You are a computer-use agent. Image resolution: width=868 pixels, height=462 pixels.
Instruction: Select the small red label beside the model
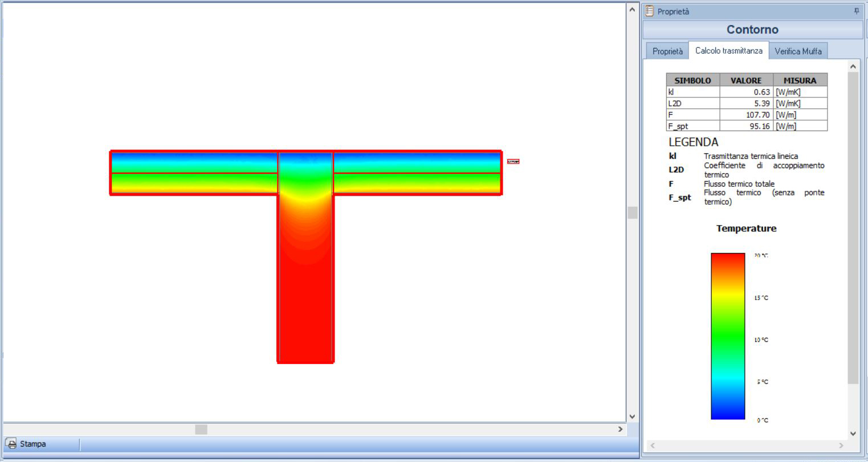click(513, 161)
